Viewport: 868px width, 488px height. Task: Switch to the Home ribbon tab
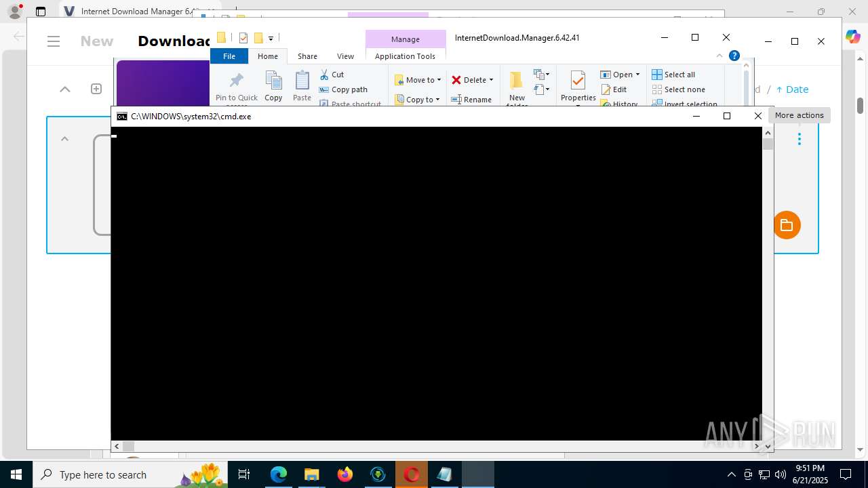pyautogui.click(x=268, y=56)
